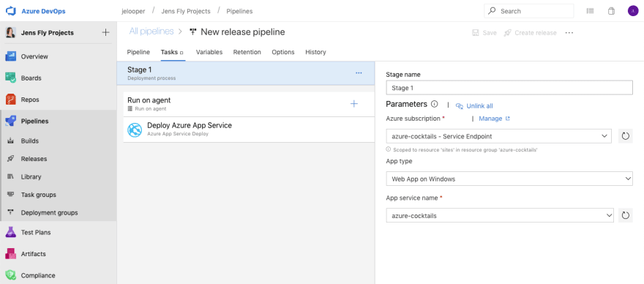Switch to the Pipeline tab
The width and height of the screenshot is (644, 284).
coord(138,52)
